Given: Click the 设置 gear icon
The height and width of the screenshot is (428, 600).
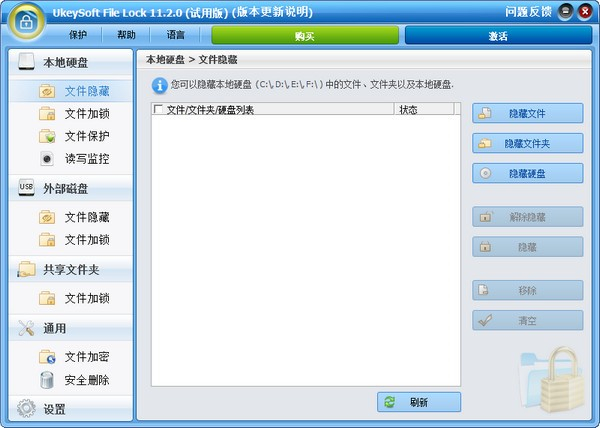Looking at the screenshot, I should 26,409.
